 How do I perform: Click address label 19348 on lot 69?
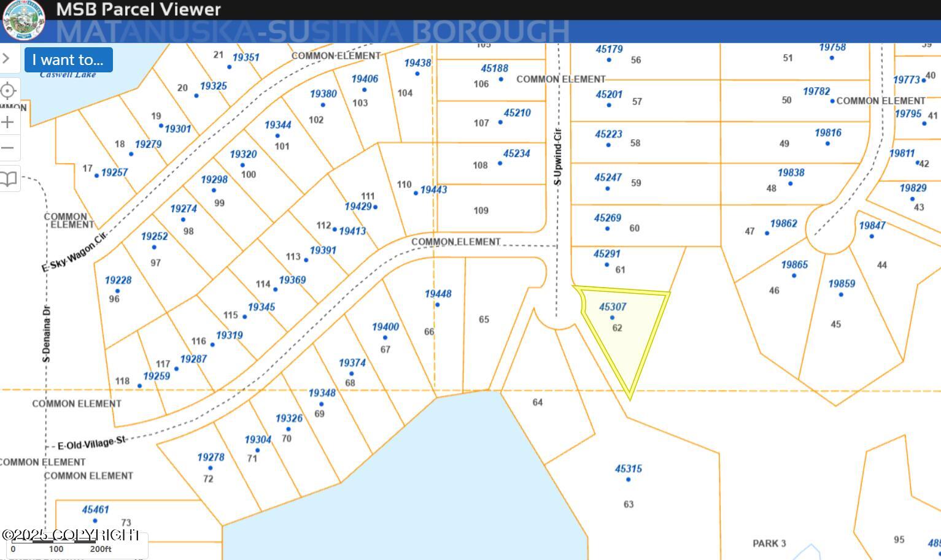coord(322,393)
